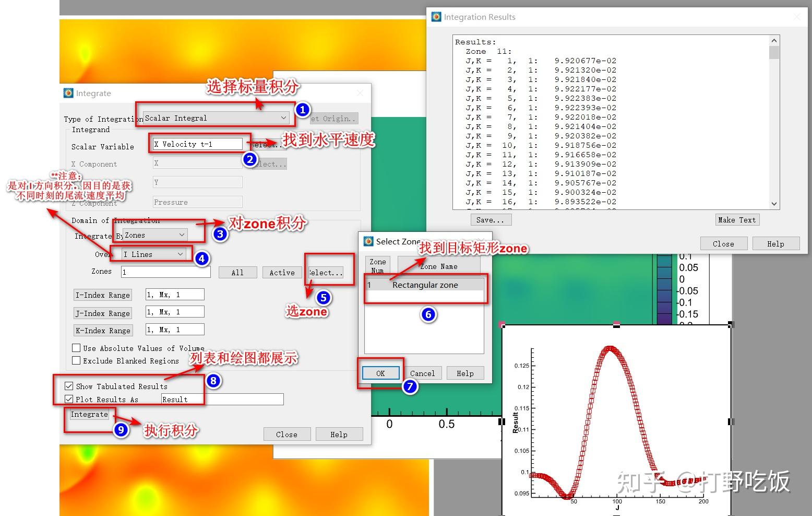Cancel the Select Zone dialog
812x516 pixels.
click(x=422, y=373)
